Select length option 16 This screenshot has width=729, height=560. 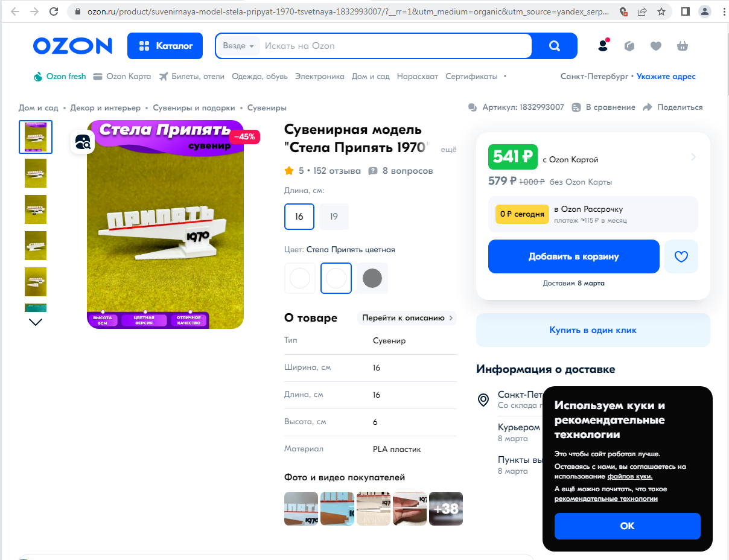coord(299,217)
